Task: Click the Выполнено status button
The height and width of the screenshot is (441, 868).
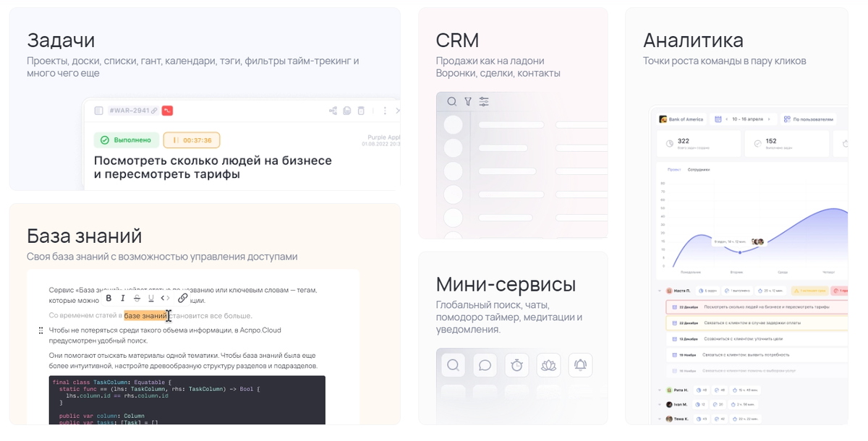Action: click(x=127, y=140)
